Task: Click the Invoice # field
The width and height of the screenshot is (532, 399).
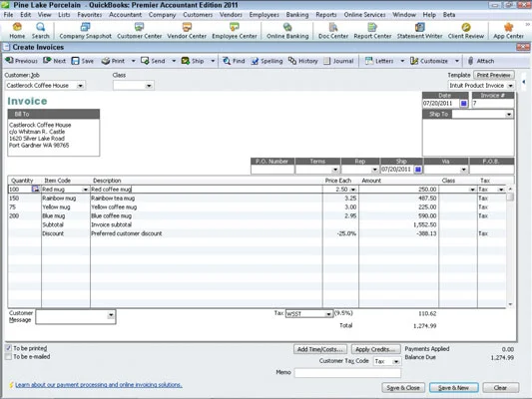Action: pyautogui.click(x=493, y=103)
